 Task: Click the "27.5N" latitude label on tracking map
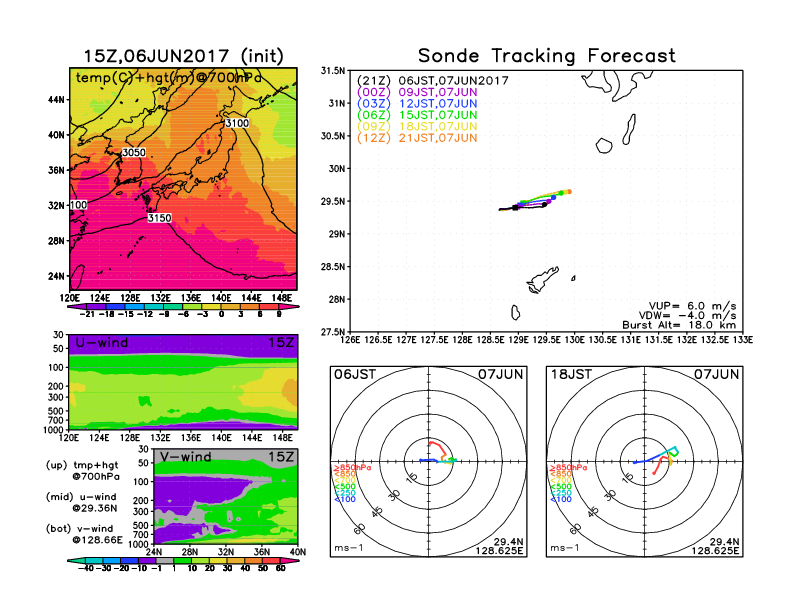click(x=333, y=332)
